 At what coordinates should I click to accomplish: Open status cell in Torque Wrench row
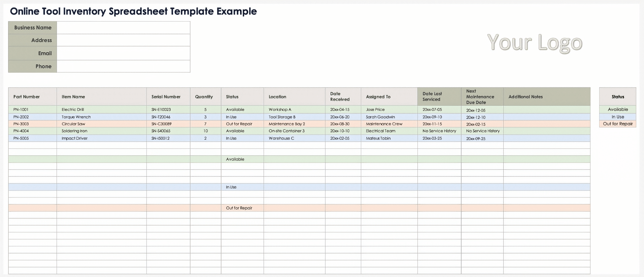click(x=242, y=117)
